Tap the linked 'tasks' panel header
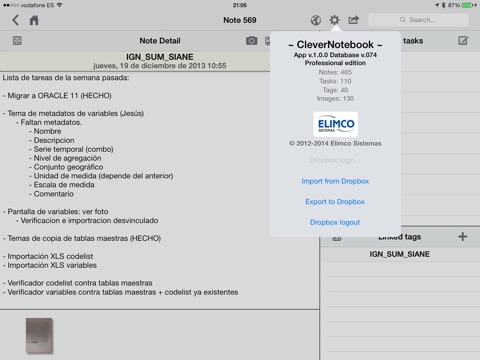Screen dimensions: 480x360 pyautogui.click(x=413, y=41)
